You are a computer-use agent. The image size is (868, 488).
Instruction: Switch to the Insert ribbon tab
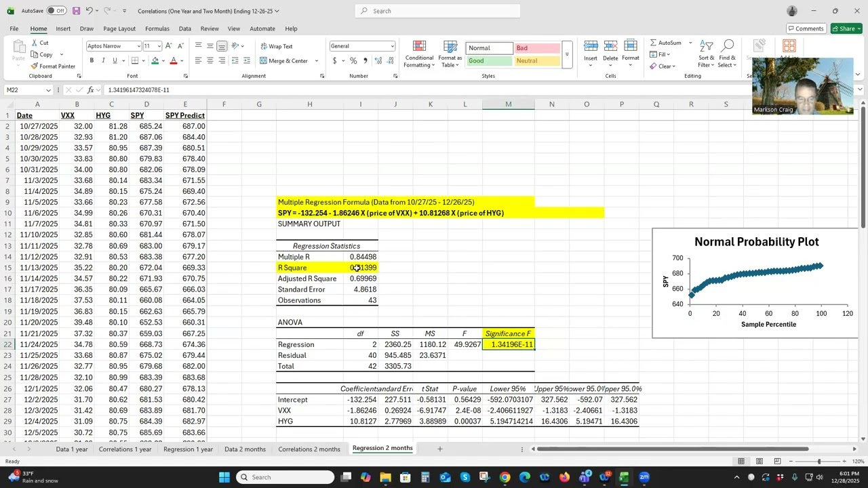coord(63,28)
